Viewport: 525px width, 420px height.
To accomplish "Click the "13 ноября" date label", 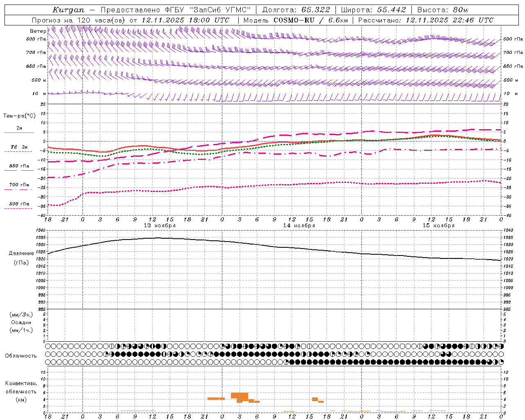I will (x=160, y=226).
